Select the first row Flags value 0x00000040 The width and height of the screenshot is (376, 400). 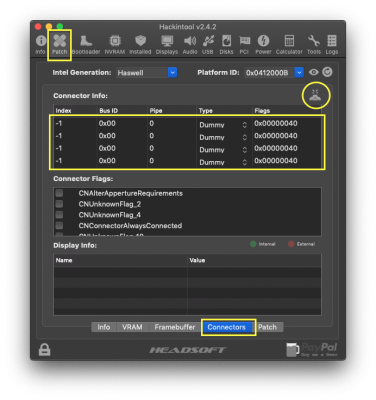click(x=276, y=123)
